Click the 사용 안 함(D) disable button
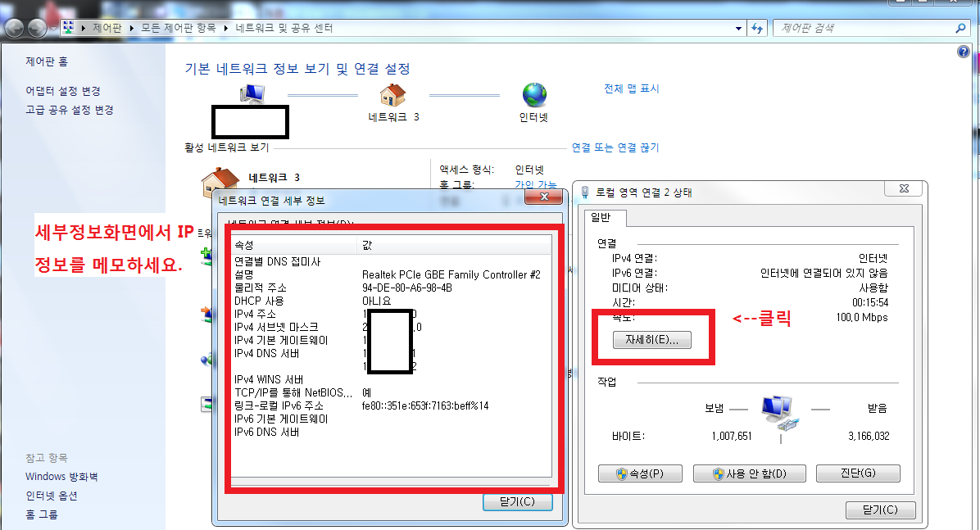This screenshot has width=980, height=530. [x=750, y=473]
